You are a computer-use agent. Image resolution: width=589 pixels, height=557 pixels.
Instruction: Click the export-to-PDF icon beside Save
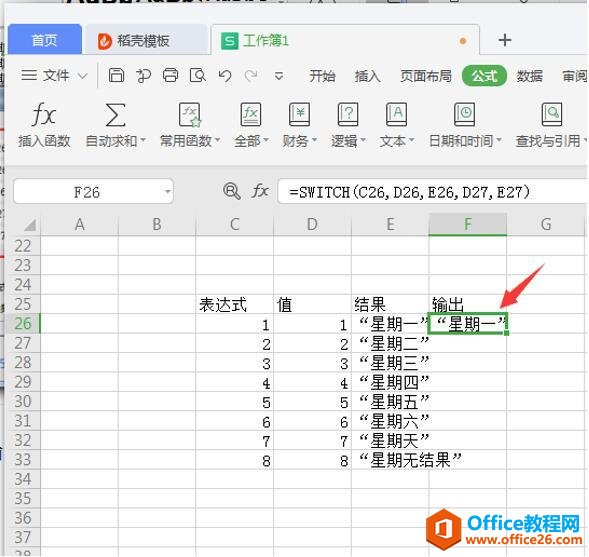pyautogui.click(x=143, y=75)
